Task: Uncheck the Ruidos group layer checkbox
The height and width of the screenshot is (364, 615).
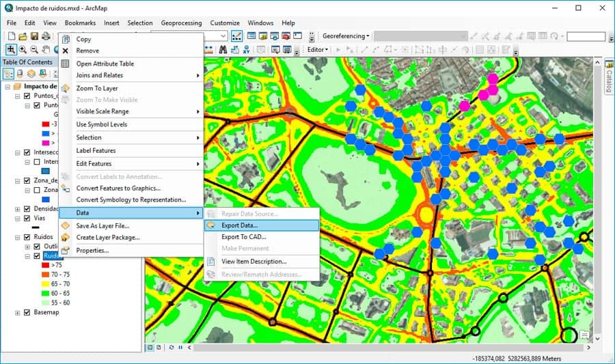Action: click(27, 237)
